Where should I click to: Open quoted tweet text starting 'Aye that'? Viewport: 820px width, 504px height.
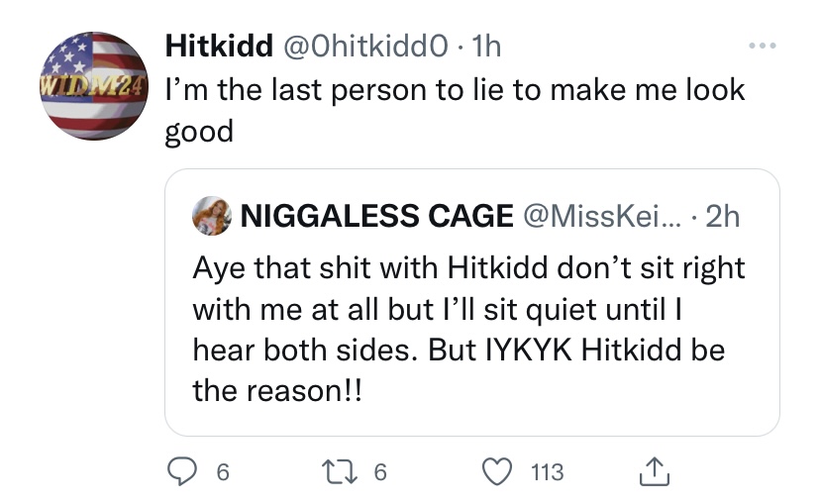tap(469, 330)
